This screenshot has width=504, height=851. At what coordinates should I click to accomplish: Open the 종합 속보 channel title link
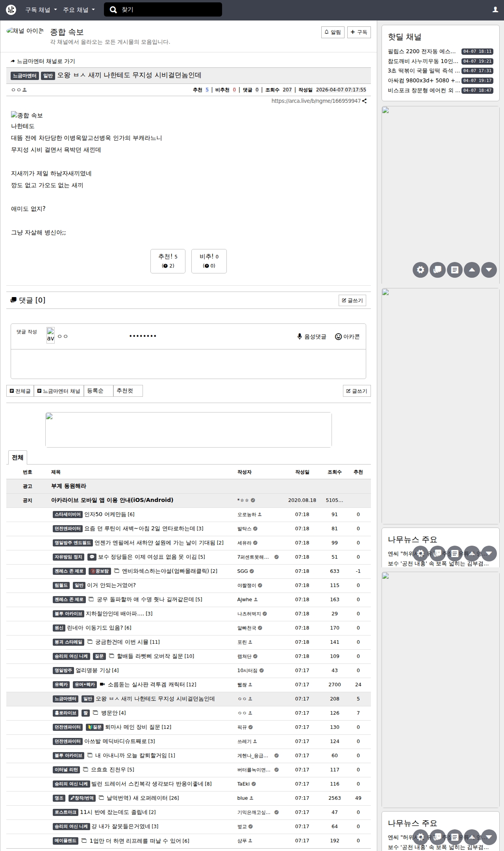coord(67,32)
